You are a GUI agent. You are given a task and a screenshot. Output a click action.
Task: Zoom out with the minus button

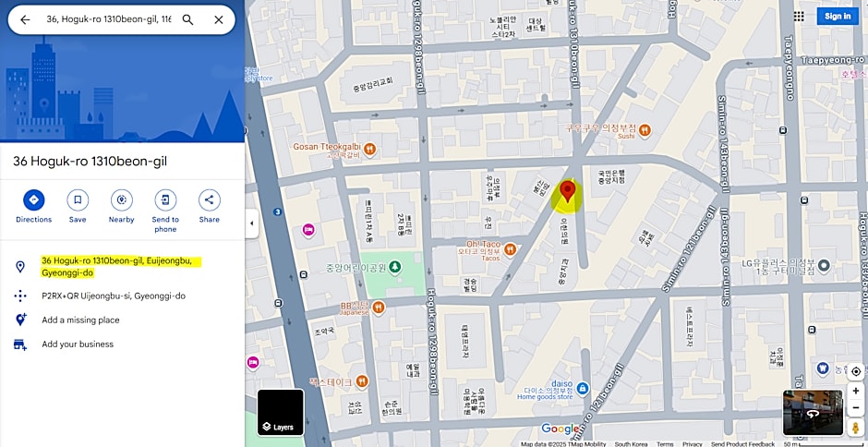(x=856, y=408)
